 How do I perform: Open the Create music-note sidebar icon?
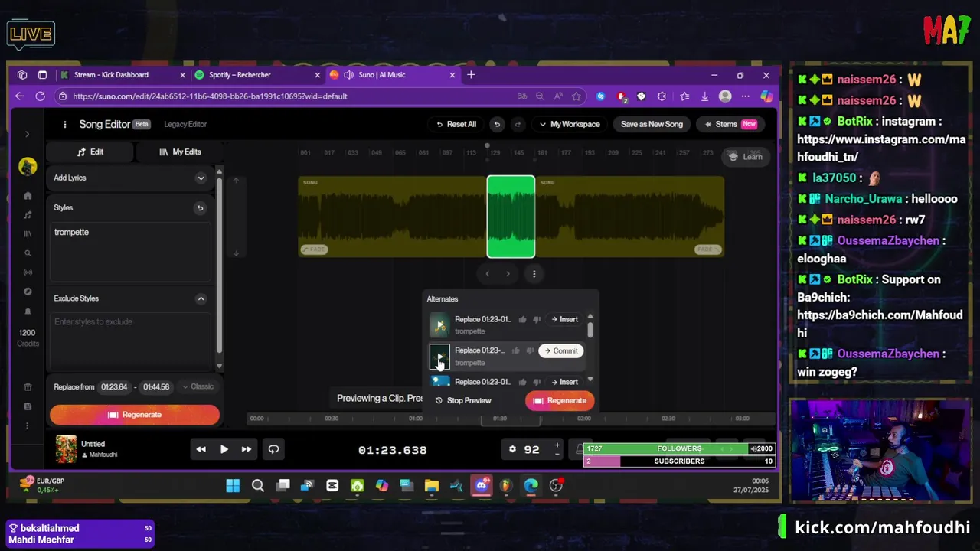[x=28, y=215]
